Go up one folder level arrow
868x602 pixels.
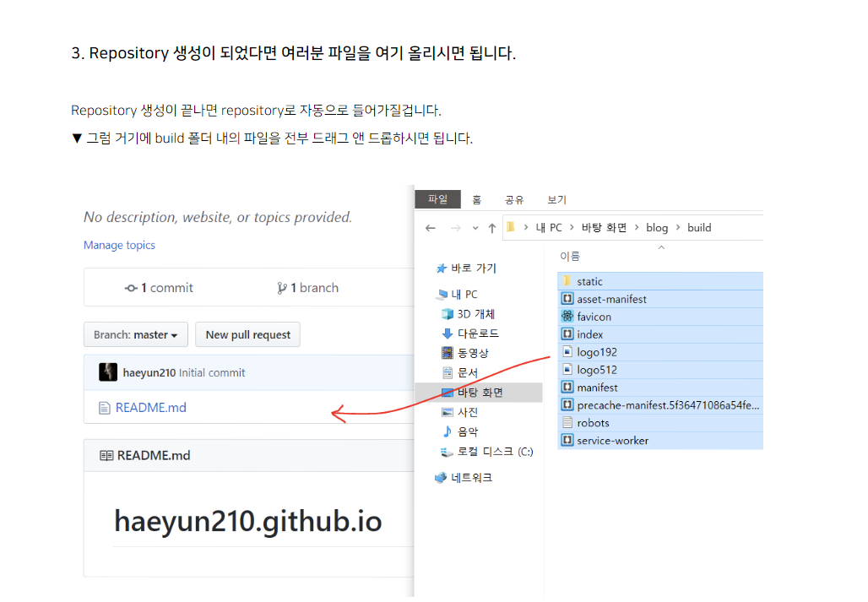(491, 228)
